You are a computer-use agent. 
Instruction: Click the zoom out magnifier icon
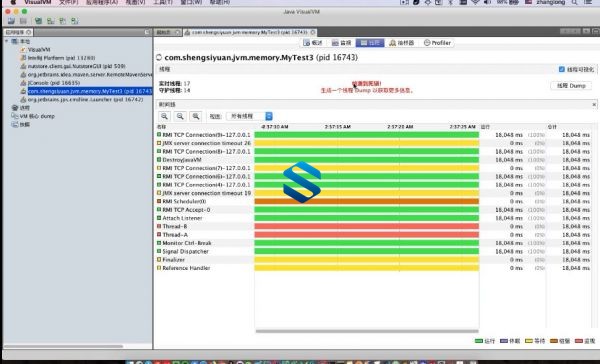coord(180,116)
